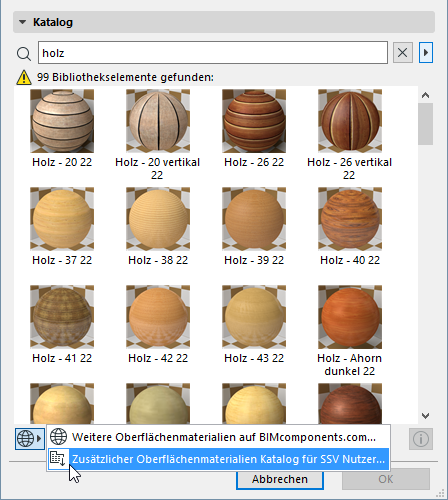Click the Abbrechen button

click(x=280, y=479)
